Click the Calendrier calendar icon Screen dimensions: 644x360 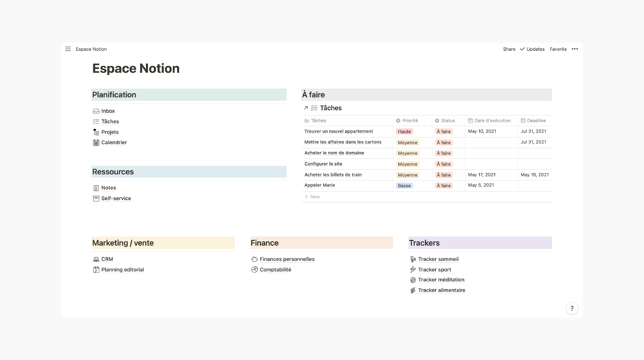(x=96, y=143)
